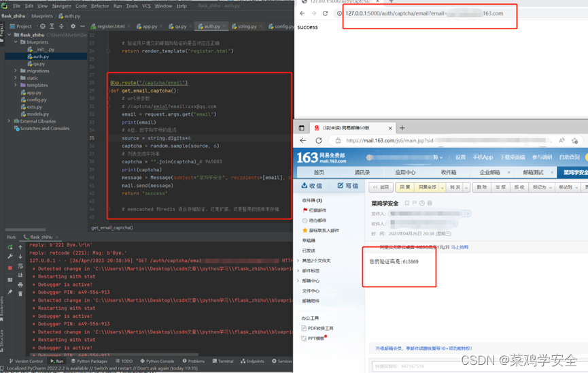Click the 写信 compose mail button
Screen dimensions: 588x373
tap(347, 186)
